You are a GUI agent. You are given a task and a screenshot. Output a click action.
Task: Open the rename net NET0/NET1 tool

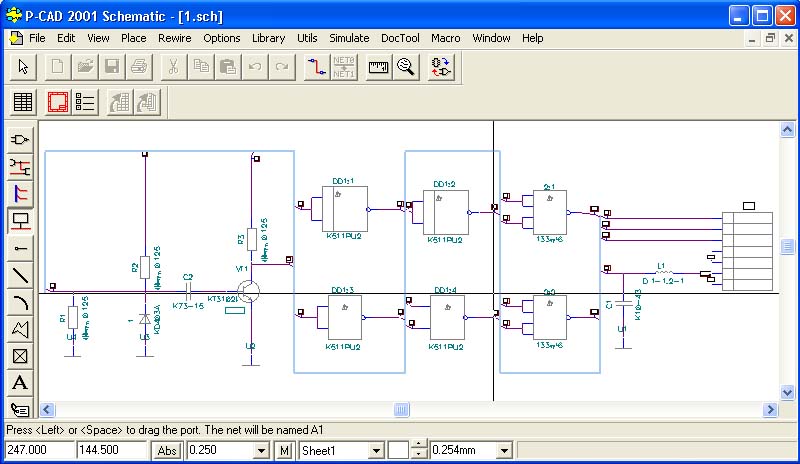(x=344, y=67)
